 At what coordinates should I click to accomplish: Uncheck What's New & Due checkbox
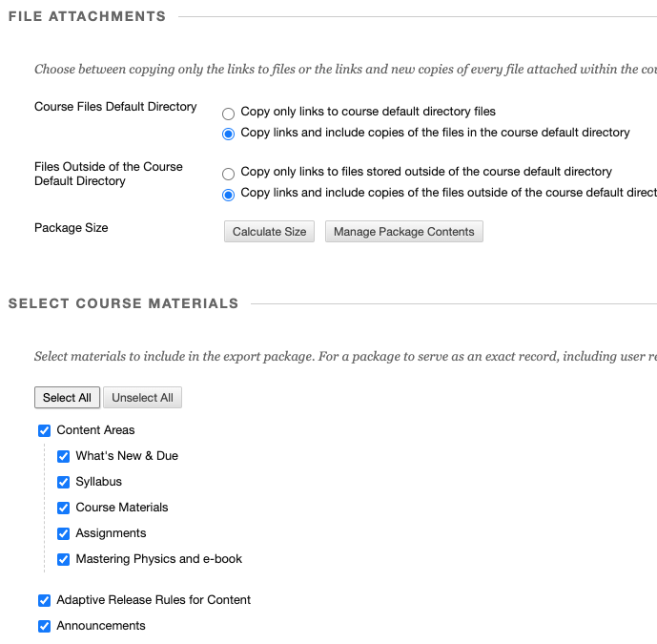(63, 457)
